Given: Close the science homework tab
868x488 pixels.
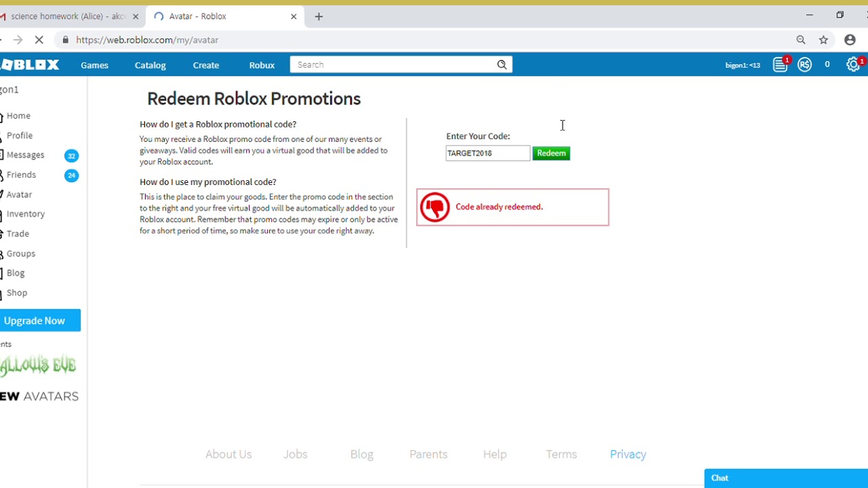Looking at the screenshot, I should [x=136, y=16].
